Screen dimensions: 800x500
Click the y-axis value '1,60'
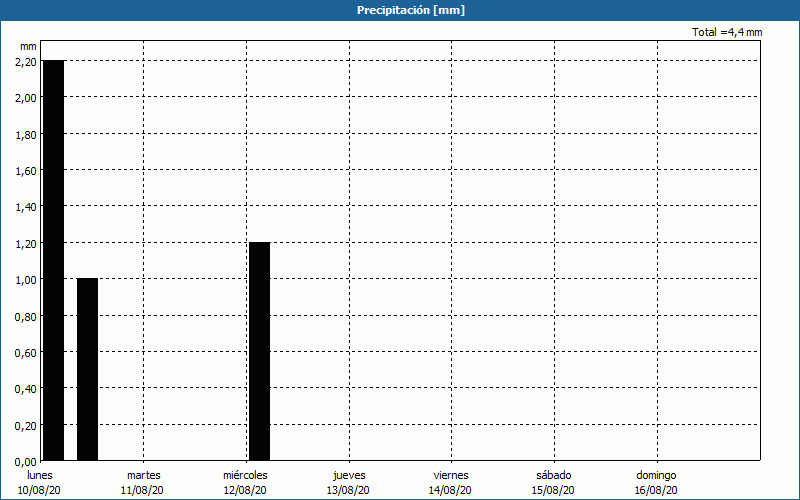[x=26, y=171]
